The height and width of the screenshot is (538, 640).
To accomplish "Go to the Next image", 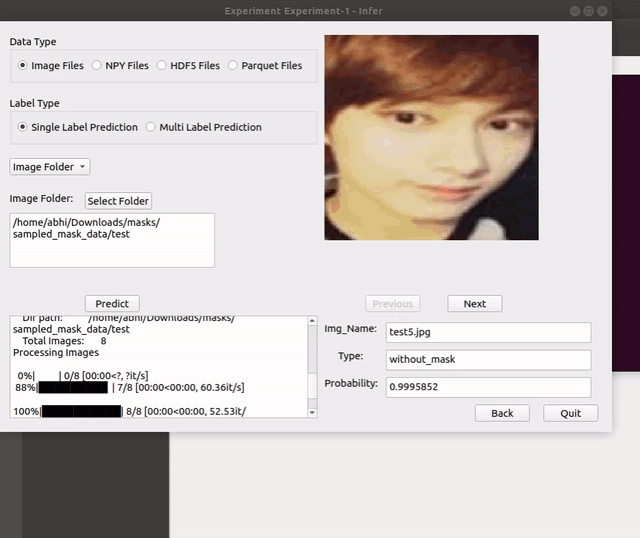I will coord(474,304).
